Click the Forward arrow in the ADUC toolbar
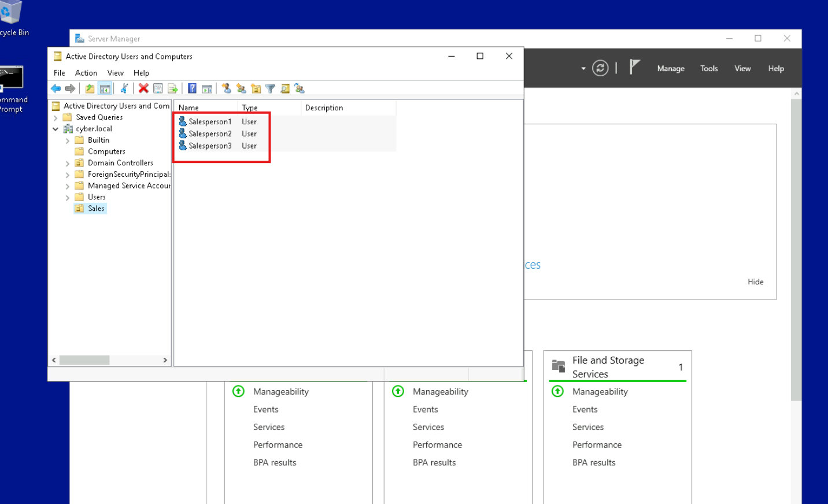This screenshot has height=504, width=828. click(70, 88)
